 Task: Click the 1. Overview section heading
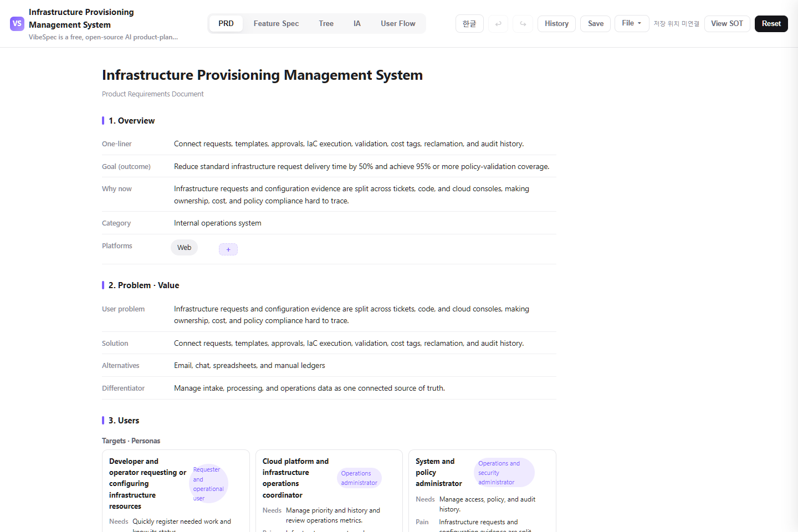pyautogui.click(x=131, y=121)
